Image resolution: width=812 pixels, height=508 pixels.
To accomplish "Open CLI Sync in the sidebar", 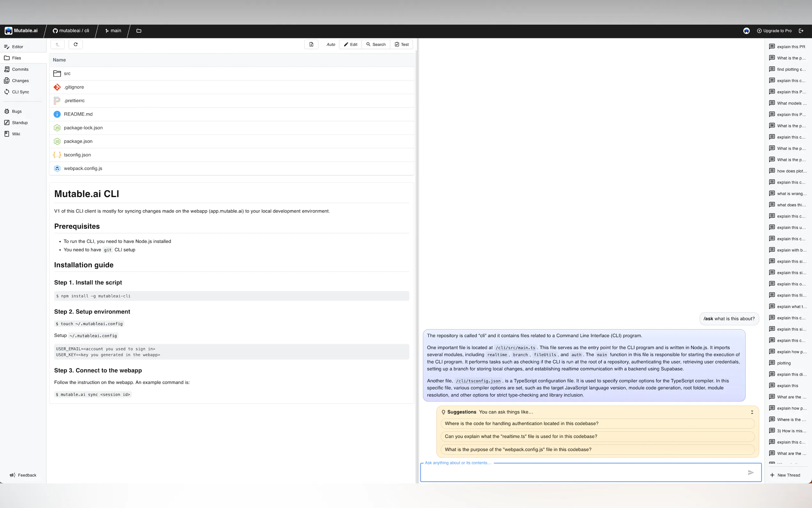I will (x=23, y=92).
